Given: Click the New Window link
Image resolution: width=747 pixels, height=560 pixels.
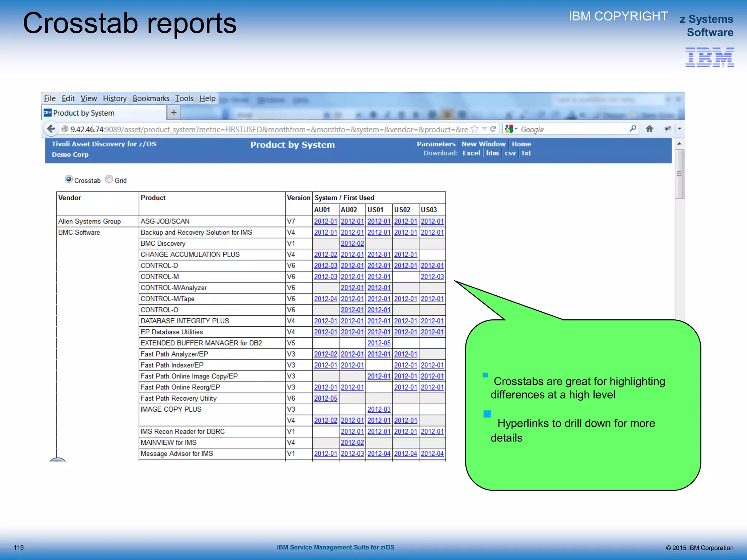Looking at the screenshot, I should click(x=483, y=144).
